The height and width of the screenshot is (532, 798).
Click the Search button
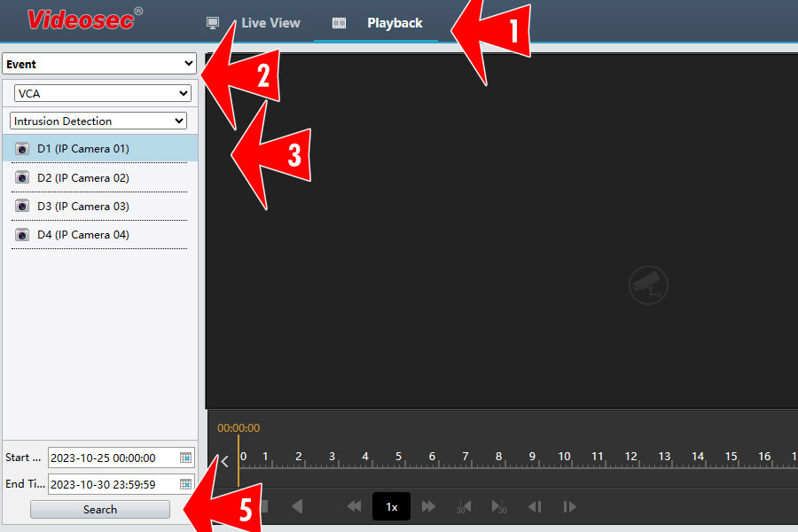click(x=99, y=510)
